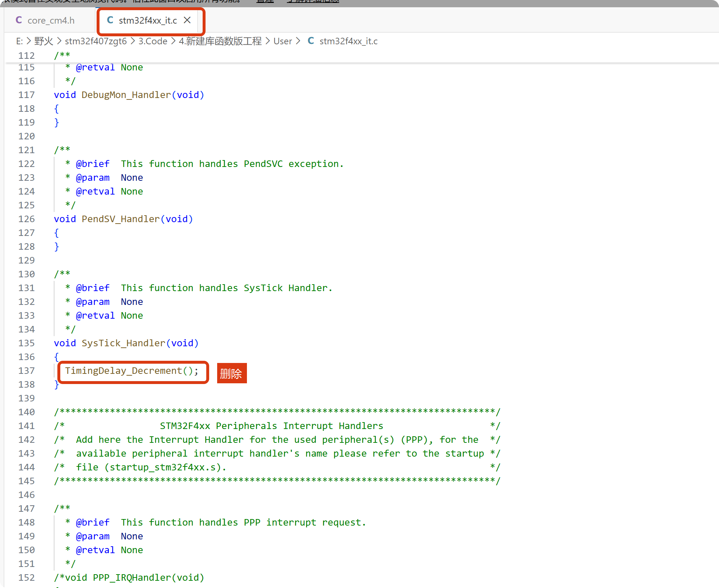Click the C icon on stm32f4xx_it.c tab

click(110, 20)
